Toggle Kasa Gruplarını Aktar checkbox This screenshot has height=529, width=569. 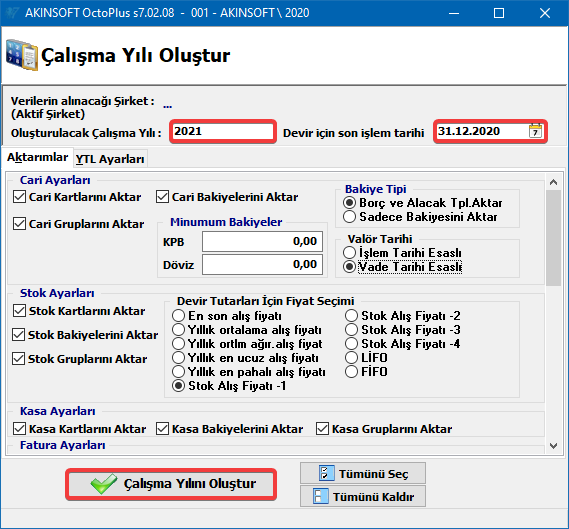tap(322, 428)
